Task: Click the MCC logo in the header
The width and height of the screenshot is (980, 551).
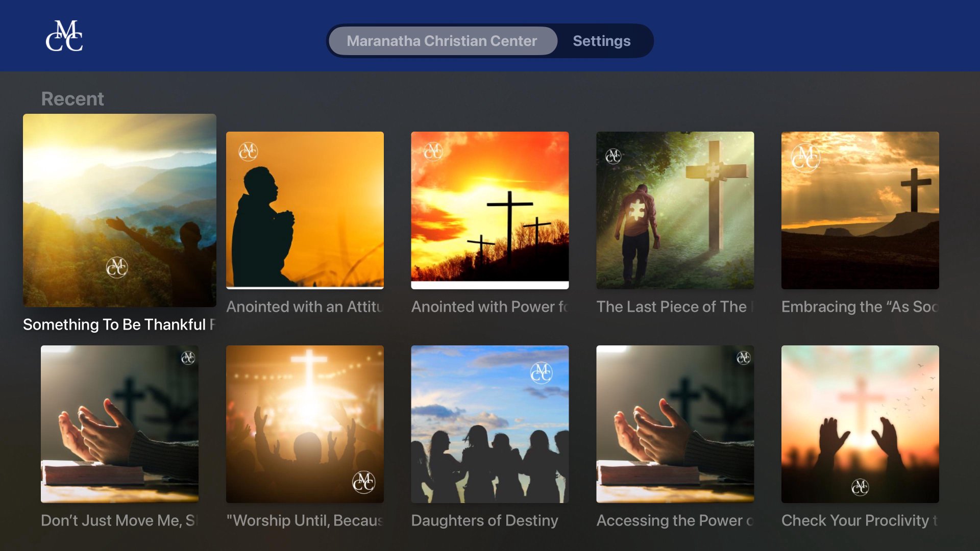Action: tap(64, 36)
